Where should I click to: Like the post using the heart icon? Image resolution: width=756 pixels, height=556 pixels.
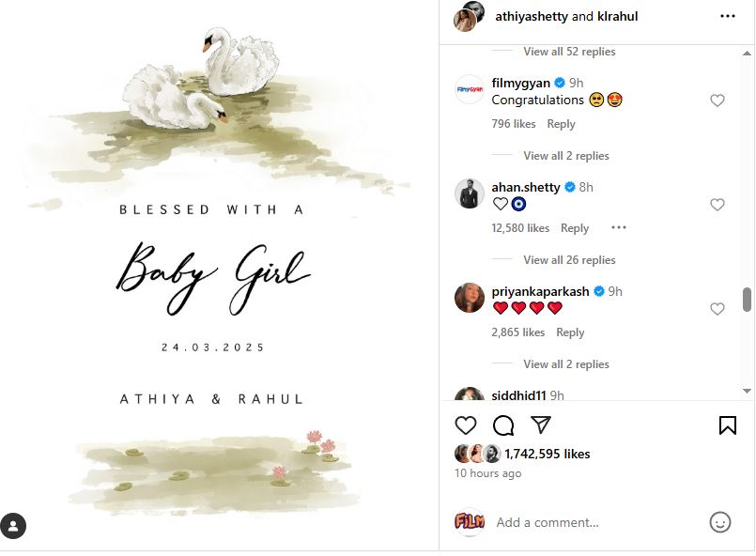(x=465, y=425)
